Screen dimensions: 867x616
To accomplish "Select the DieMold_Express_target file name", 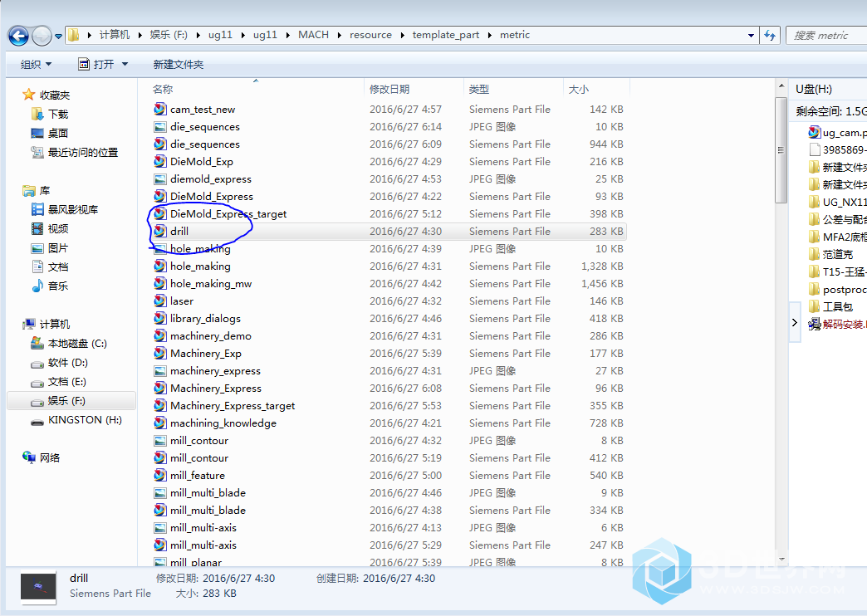I will (x=228, y=214).
